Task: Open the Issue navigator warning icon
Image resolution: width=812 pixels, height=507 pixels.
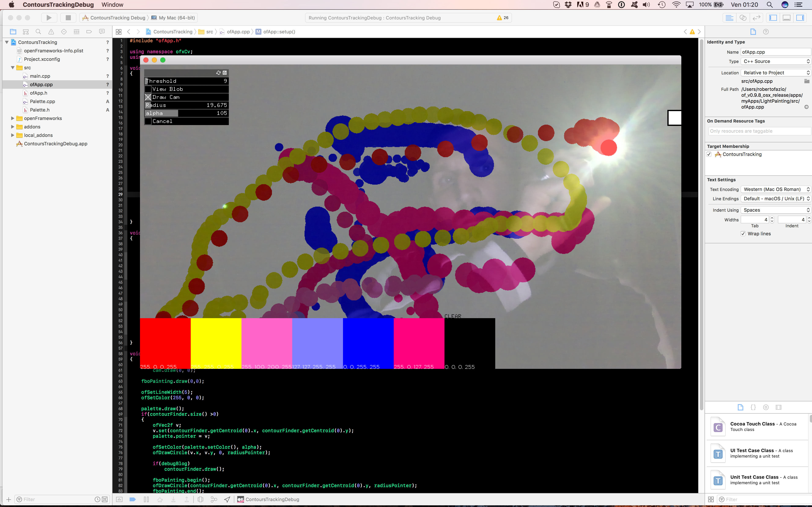Action: (51, 31)
